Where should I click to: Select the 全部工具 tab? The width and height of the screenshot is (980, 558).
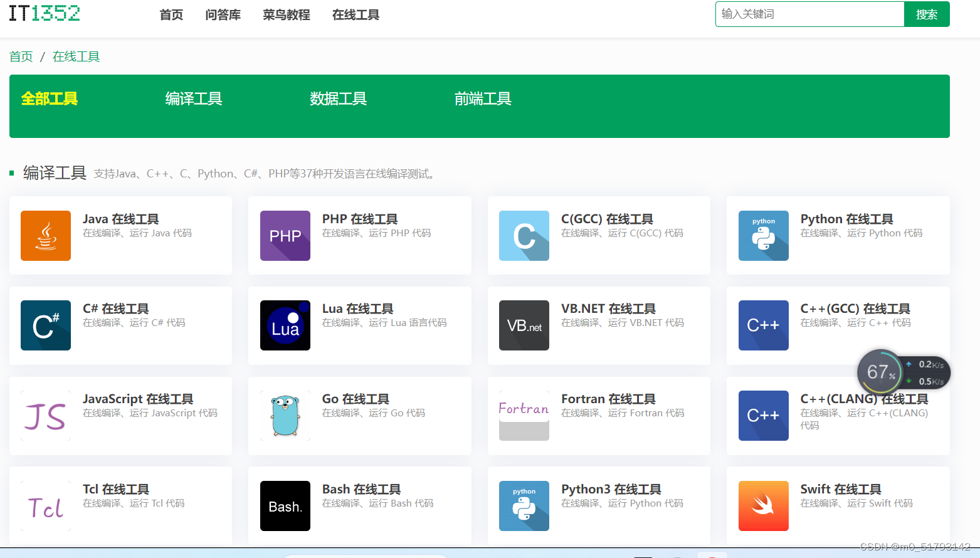click(x=50, y=98)
